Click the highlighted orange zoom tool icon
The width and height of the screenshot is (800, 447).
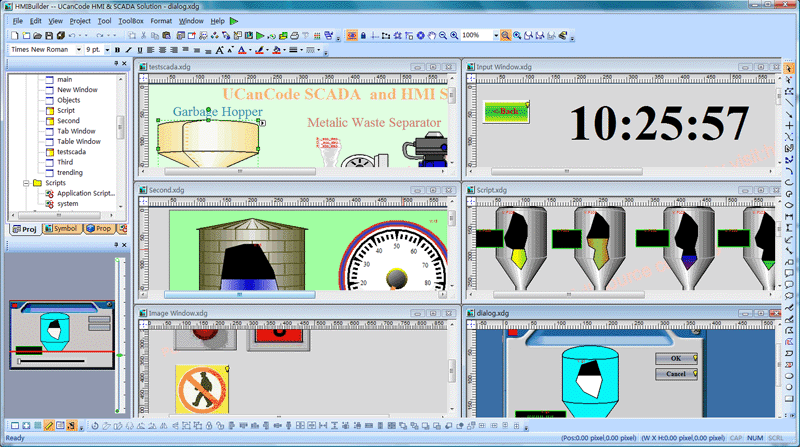[x=506, y=35]
